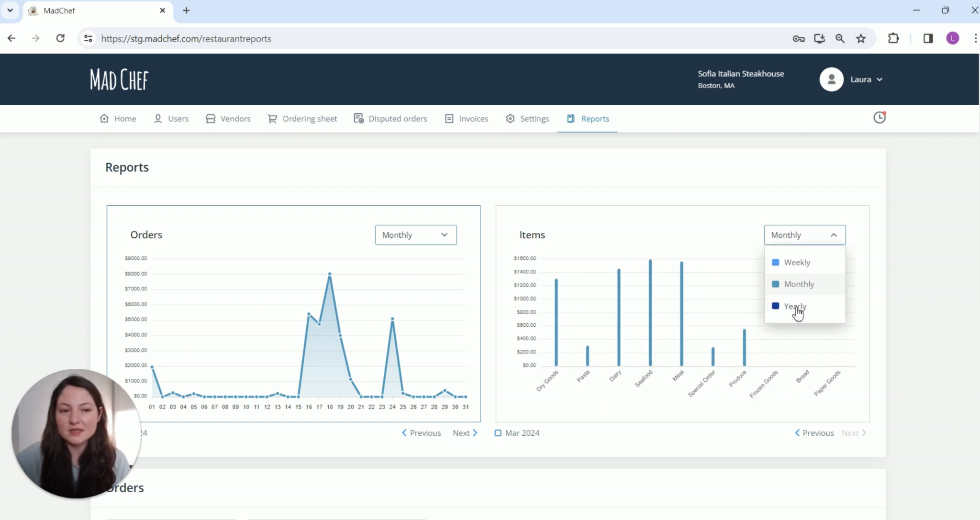Bookmark this page with star icon

[x=861, y=39]
